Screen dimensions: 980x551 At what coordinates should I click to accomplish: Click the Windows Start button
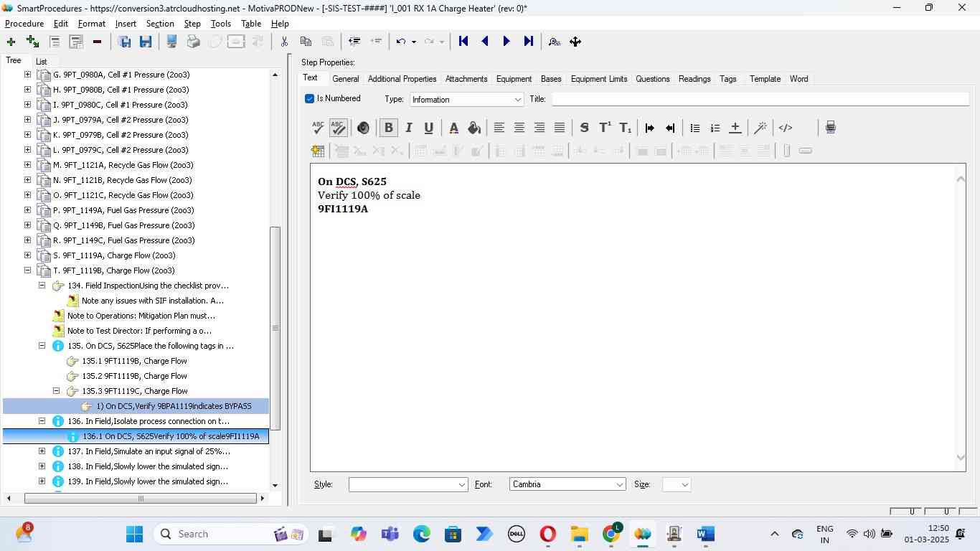tap(134, 534)
